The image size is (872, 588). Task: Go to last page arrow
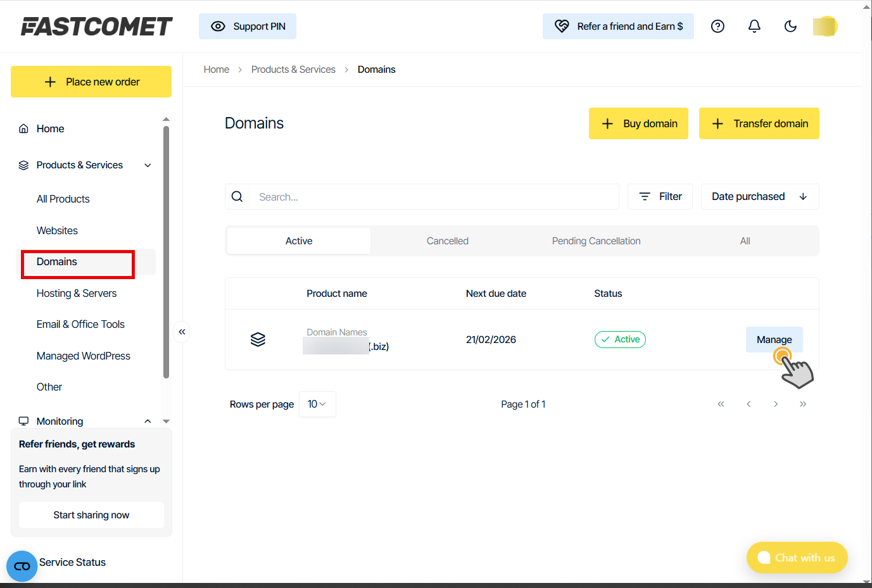803,404
